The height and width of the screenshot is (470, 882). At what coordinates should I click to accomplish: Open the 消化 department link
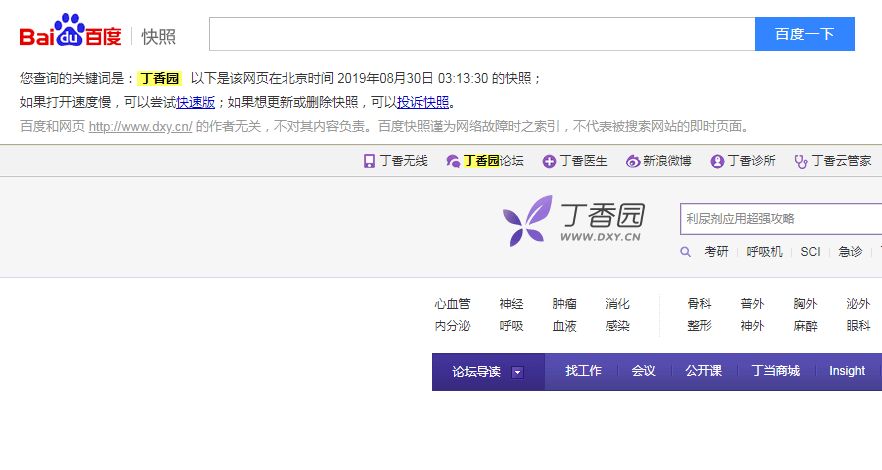pyautogui.click(x=617, y=304)
